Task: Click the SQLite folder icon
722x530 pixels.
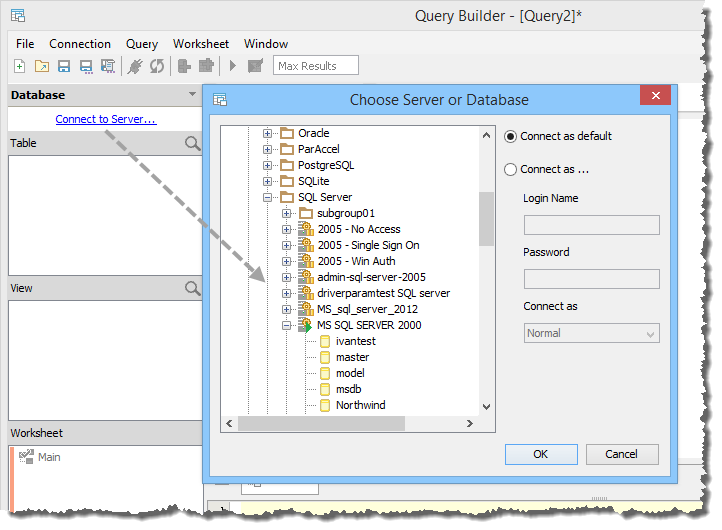Action: [287, 181]
